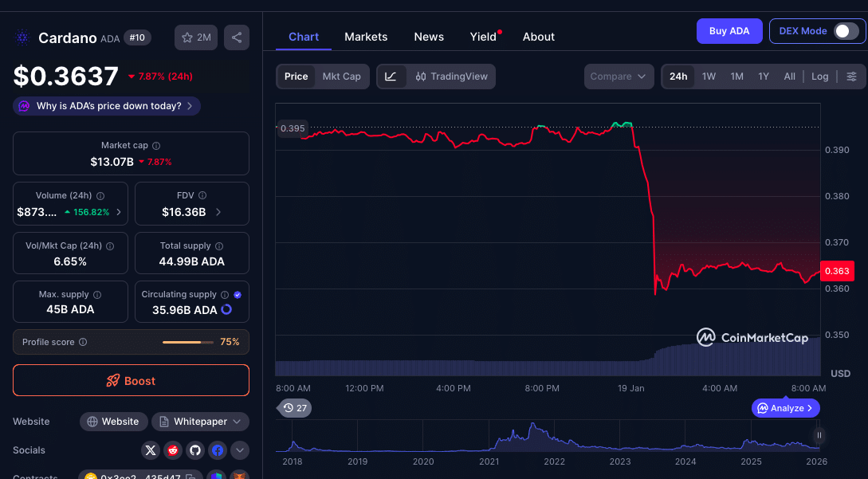Share the Cardano page via share icon
This screenshot has width=868, height=479.
[236, 37]
